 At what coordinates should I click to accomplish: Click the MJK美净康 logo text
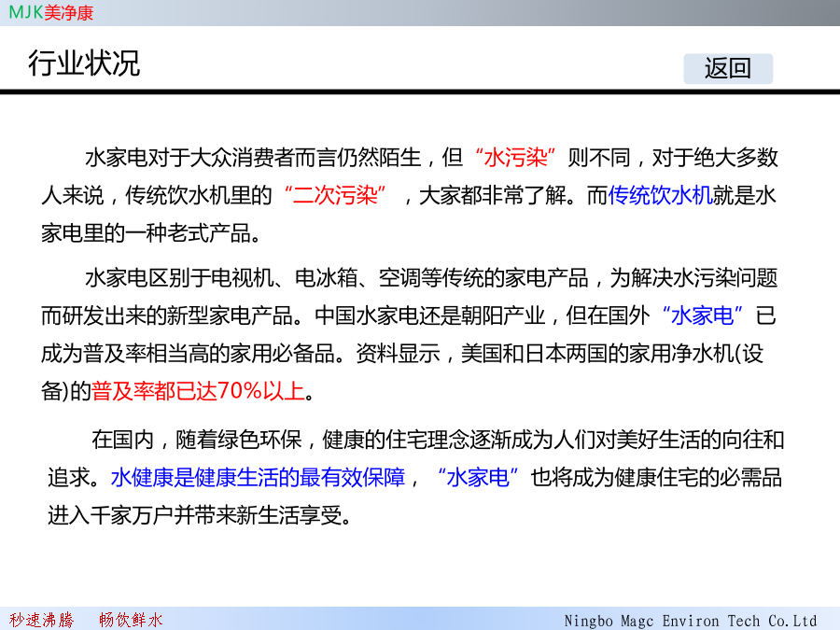[51, 12]
